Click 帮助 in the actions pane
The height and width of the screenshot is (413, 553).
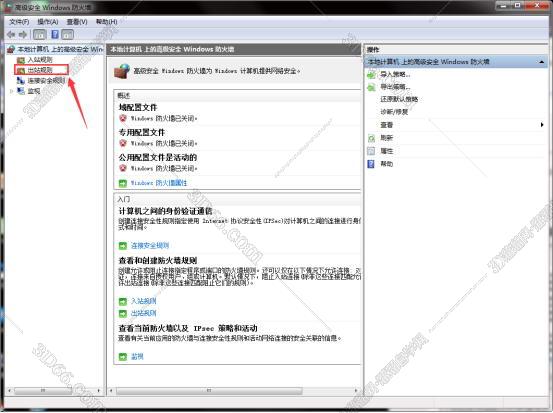click(x=387, y=164)
